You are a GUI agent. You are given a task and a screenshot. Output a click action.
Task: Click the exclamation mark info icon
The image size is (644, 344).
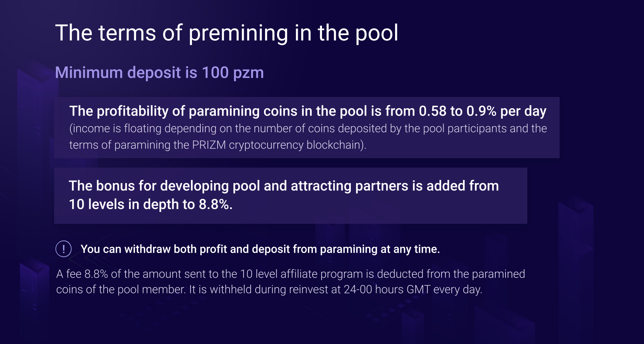point(64,249)
